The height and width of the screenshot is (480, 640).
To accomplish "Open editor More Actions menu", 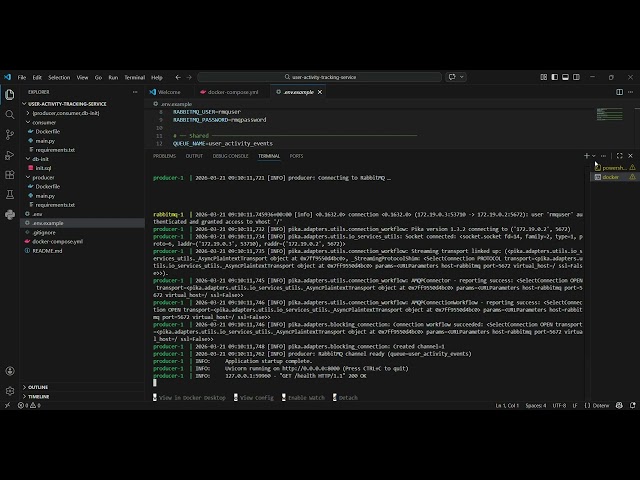I will point(631,92).
